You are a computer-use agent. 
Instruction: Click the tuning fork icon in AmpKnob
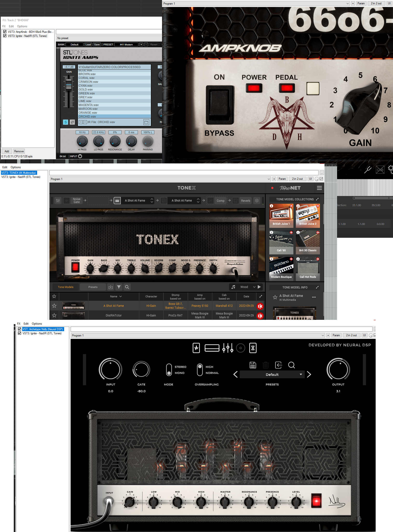(368, 170)
